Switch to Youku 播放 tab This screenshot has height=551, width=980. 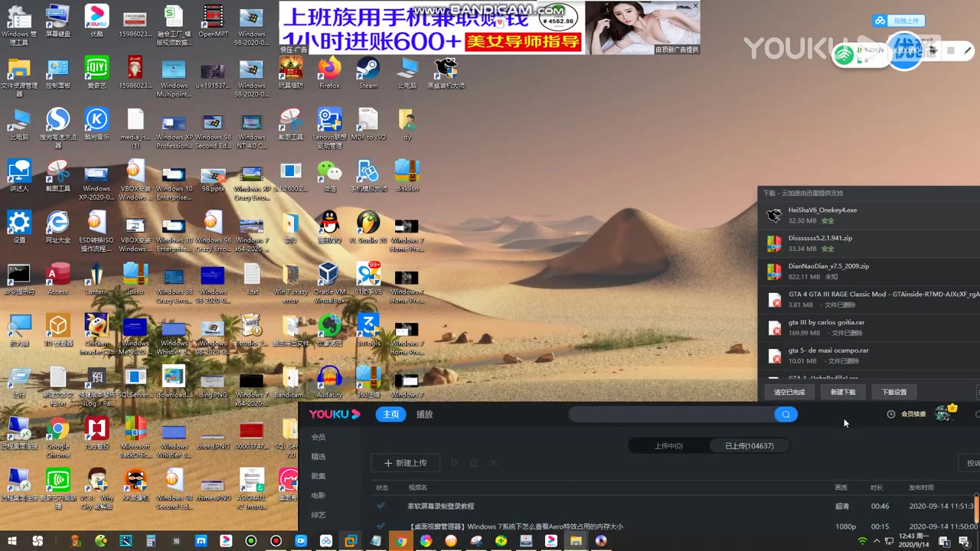pyautogui.click(x=424, y=414)
